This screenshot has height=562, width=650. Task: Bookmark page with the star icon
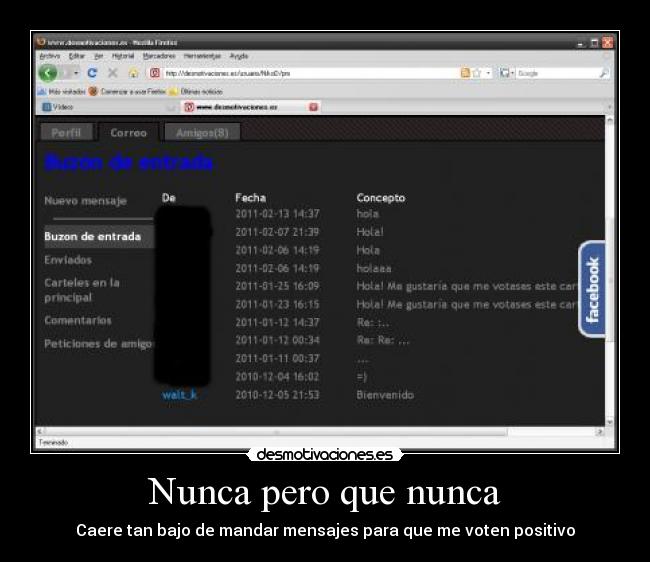[x=477, y=73]
